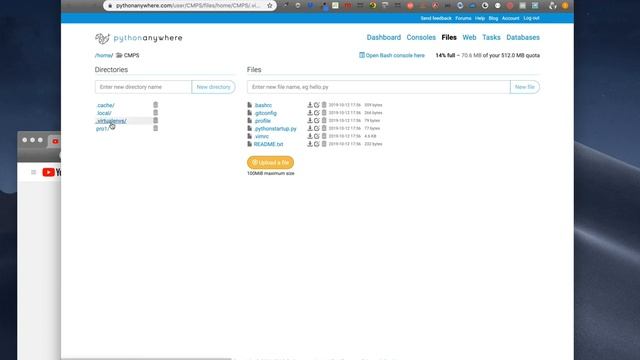Delete the README.txt file

coord(324,144)
